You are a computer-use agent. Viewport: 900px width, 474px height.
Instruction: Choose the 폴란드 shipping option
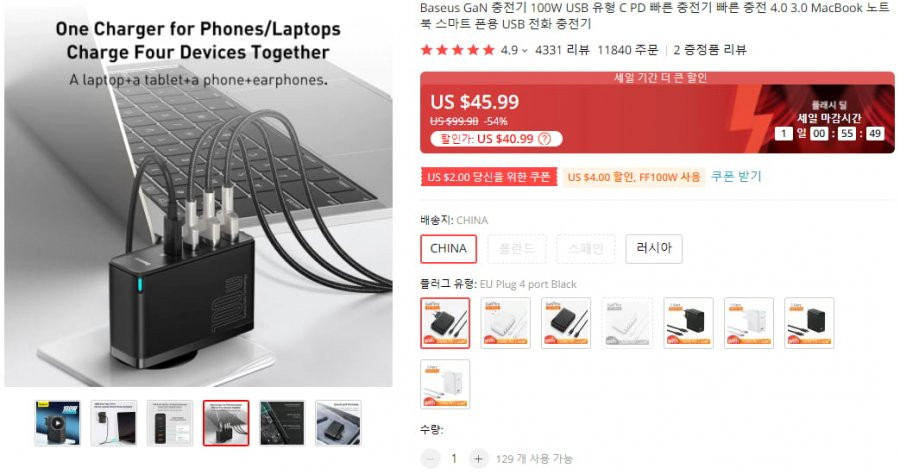click(517, 248)
